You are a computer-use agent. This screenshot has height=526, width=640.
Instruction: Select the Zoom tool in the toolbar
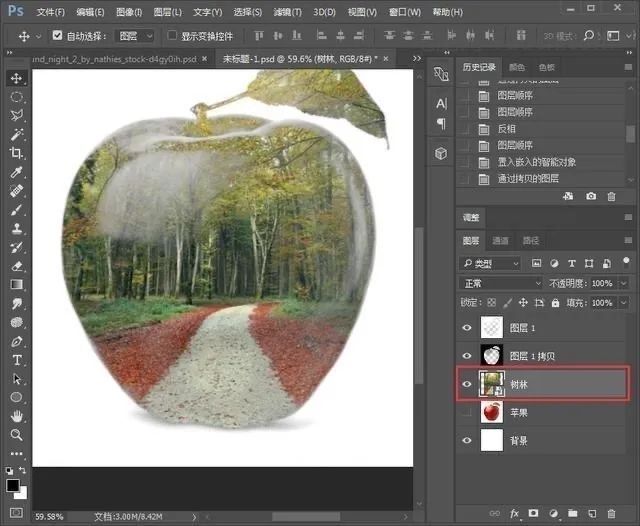pos(17,435)
